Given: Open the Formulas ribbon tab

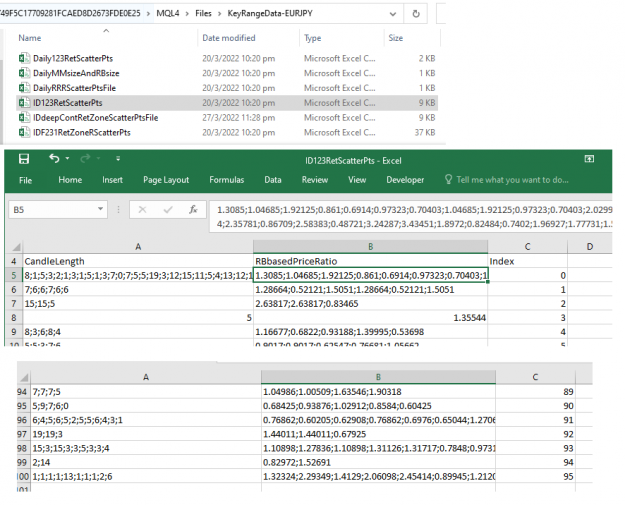Looking at the screenshot, I should [226, 180].
